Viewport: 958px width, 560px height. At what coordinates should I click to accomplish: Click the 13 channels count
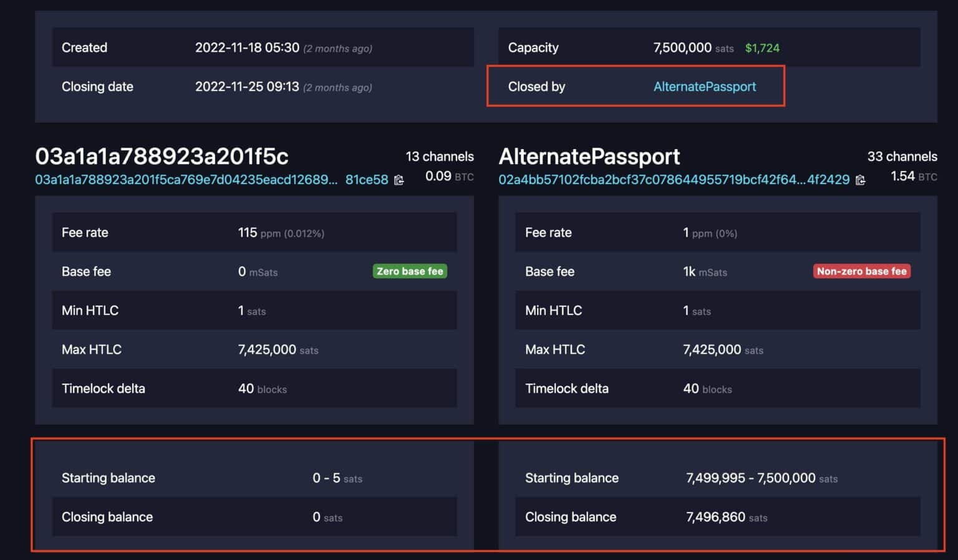(440, 157)
